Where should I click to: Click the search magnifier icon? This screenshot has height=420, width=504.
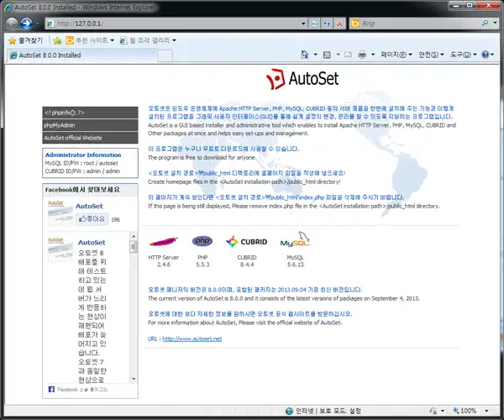point(485,24)
